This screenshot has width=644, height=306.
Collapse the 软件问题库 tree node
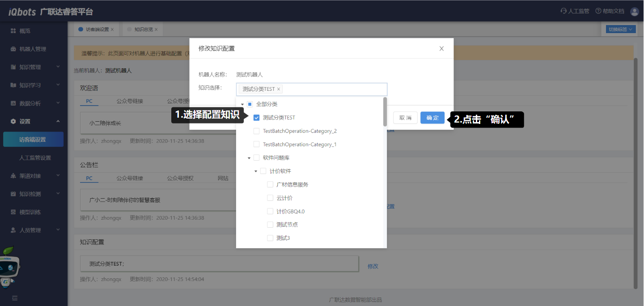click(249, 158)
